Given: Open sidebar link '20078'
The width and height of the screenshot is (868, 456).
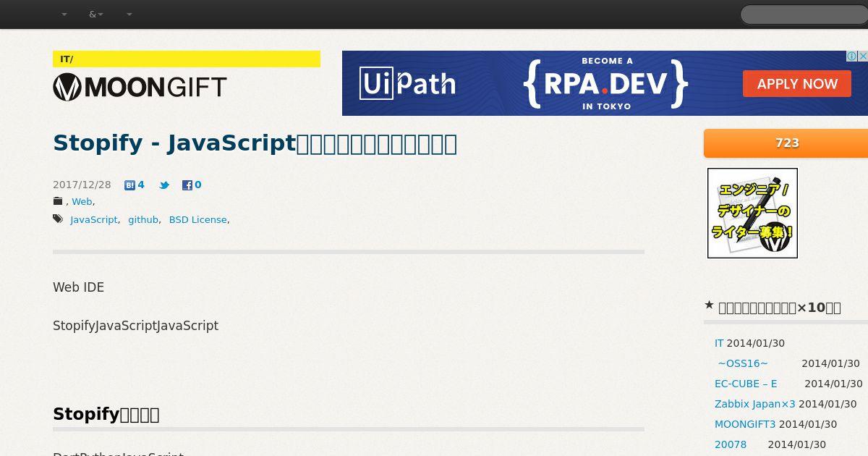Looking at the screenshot, I should click(x=731, y=444).
